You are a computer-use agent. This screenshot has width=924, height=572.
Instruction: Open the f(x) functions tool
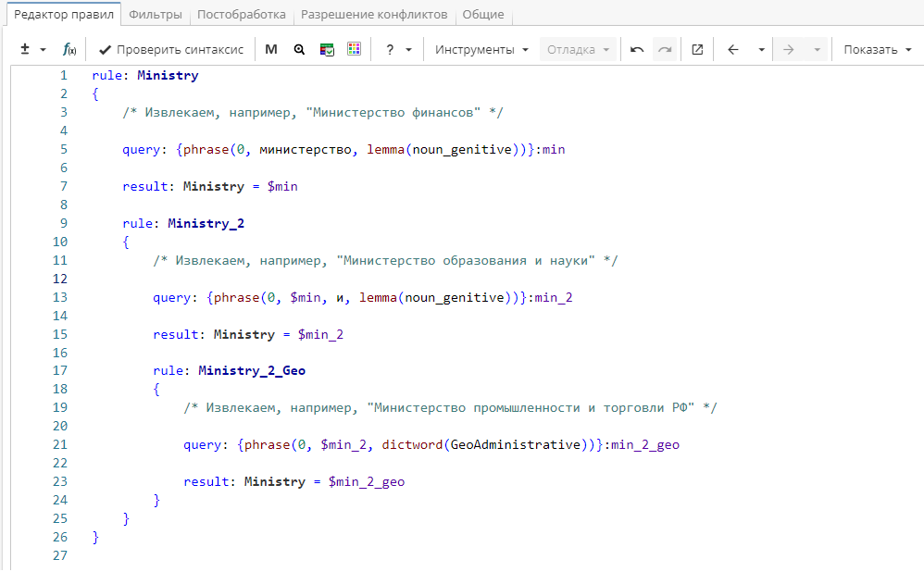(69, 49)
